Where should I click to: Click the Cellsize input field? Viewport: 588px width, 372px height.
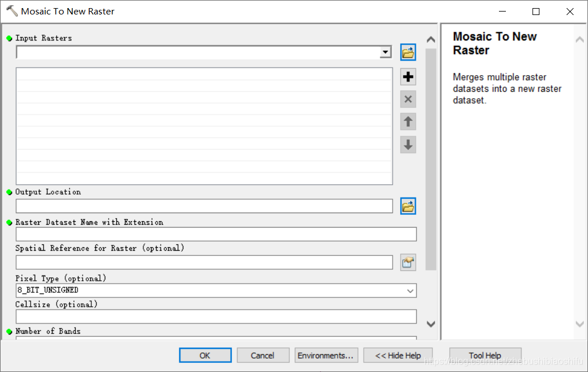216,317
